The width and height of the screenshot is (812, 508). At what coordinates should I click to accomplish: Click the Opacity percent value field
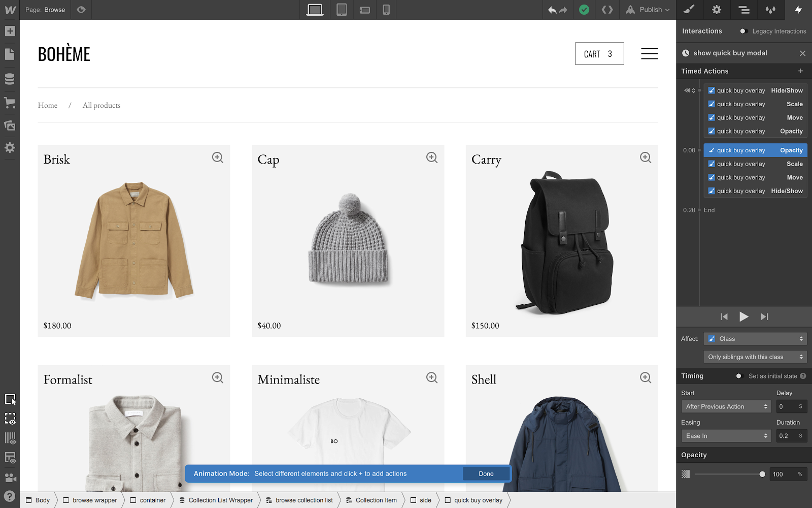click(x=788, y=474)
